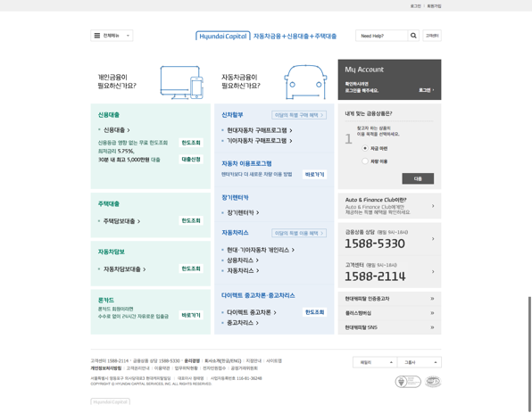The image size is (532, 413).
Task: Open 플러스멤버십 double-arrow row
Action: pyautogui.click(x=389, y=313)
